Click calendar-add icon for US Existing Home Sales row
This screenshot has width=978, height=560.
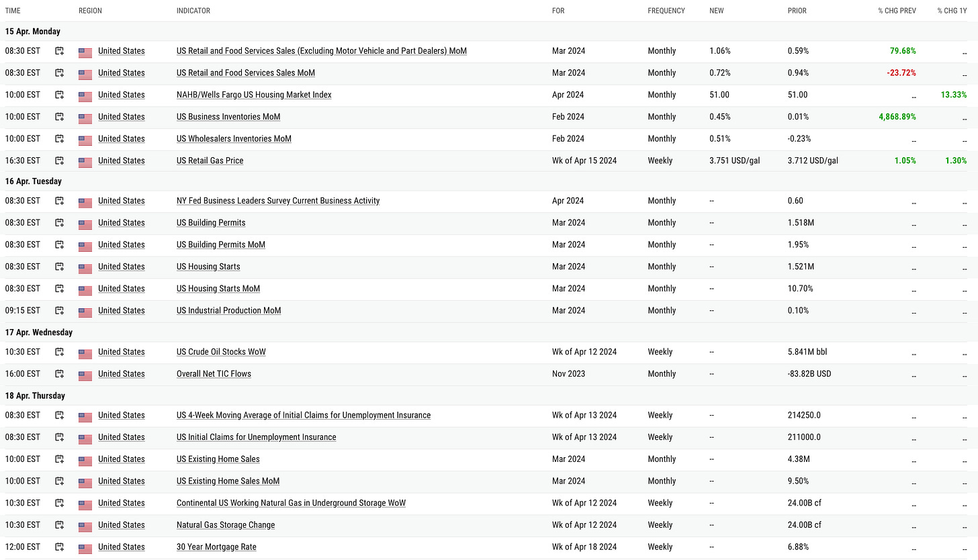(59, 459)
